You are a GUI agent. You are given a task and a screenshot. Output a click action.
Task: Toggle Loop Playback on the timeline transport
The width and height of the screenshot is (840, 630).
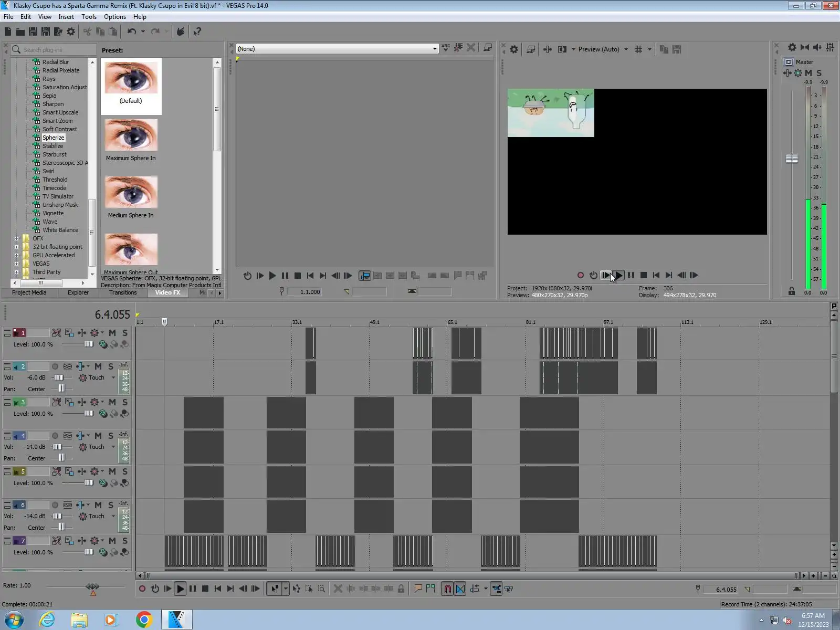pyautogui.click(x=155, y=589)
